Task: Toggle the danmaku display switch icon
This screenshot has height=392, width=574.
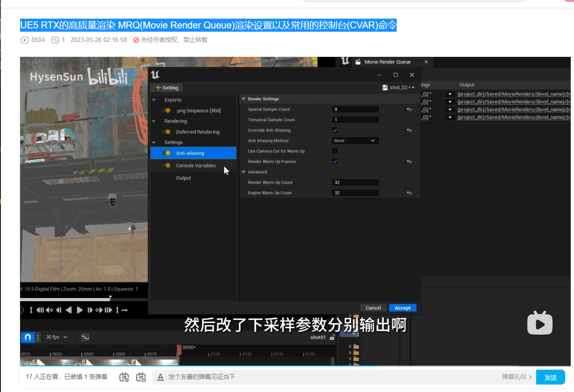Action: click(x=124, y=377)
